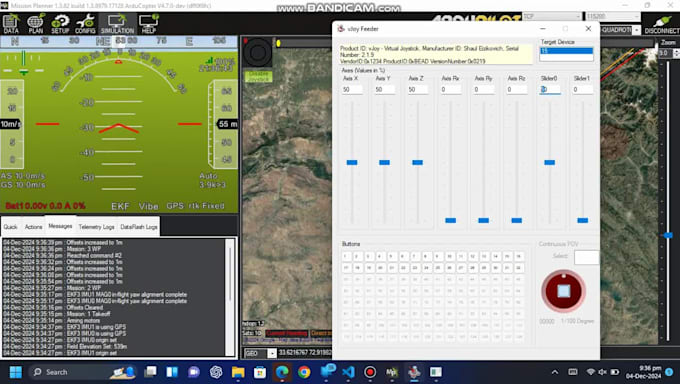Open the PLAN flight plan screen
This screenshot has width=680, height=384.
(x=36, y=23)
